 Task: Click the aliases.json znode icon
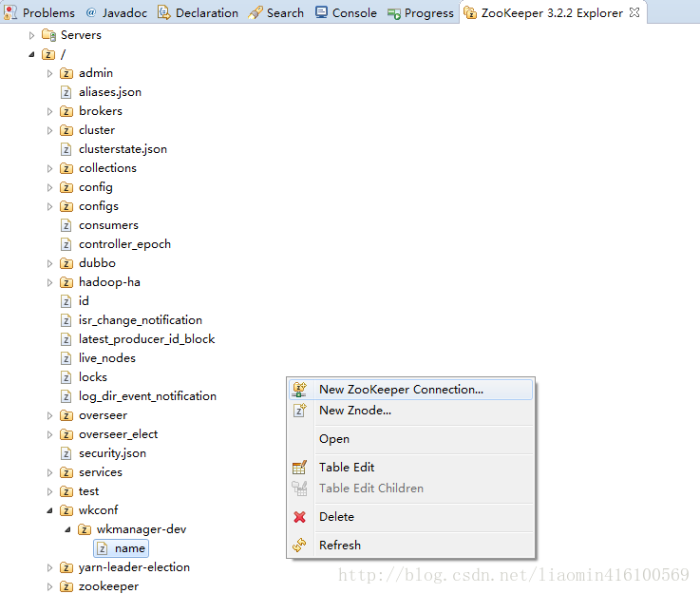66,92
